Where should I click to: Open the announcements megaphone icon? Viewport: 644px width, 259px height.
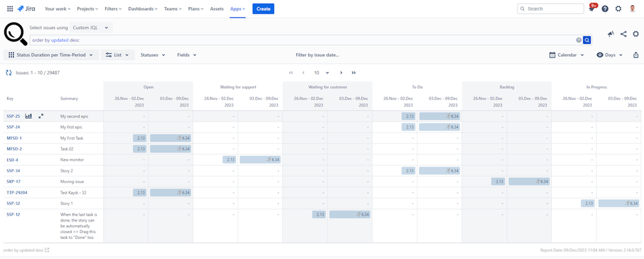coord(610,34)
